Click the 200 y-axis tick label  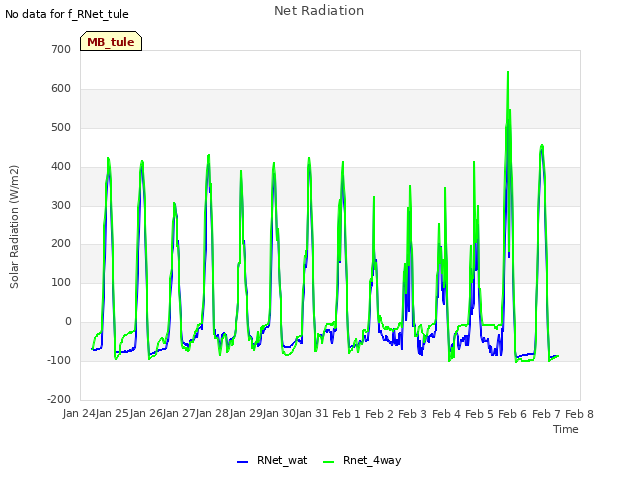point(61,244)
